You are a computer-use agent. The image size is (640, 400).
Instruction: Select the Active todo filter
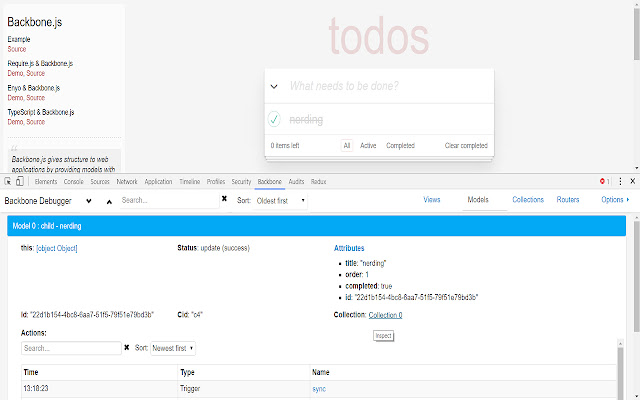tap(368, 145)
